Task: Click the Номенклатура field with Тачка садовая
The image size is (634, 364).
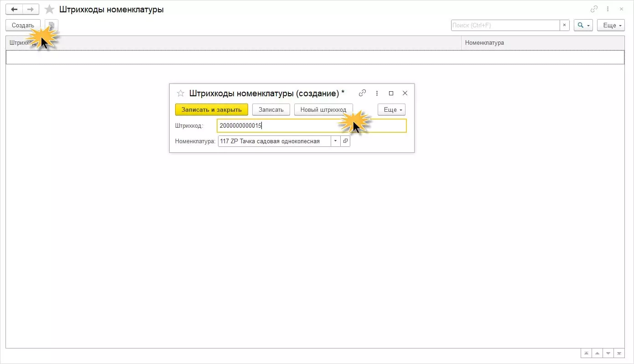Action: pyautogui.click(x=275, y=141)
